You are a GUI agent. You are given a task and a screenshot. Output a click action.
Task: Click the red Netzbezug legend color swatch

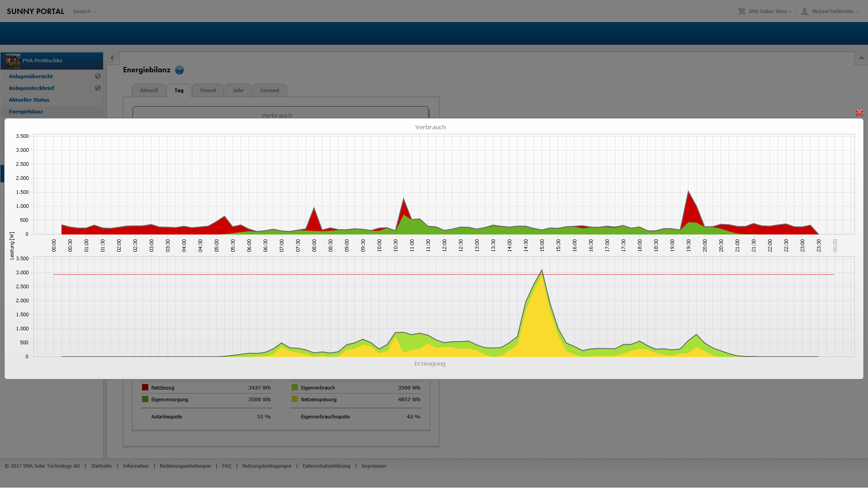point(145,387)
